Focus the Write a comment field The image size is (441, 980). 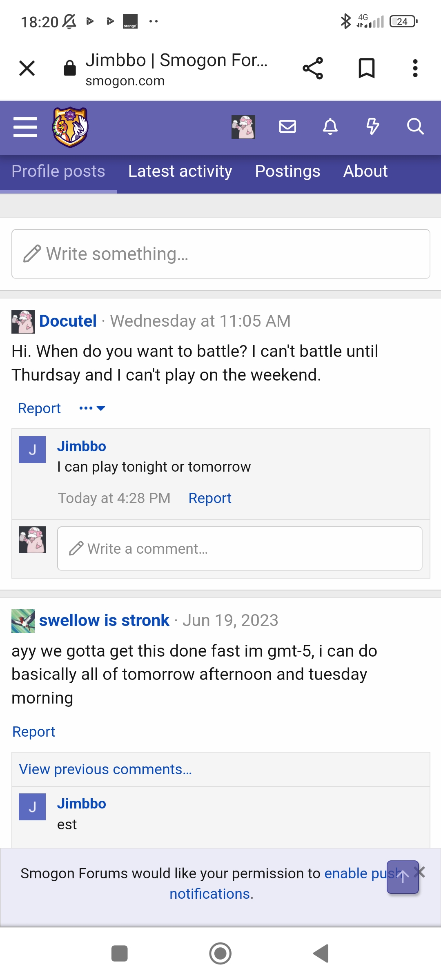(240, 548)
